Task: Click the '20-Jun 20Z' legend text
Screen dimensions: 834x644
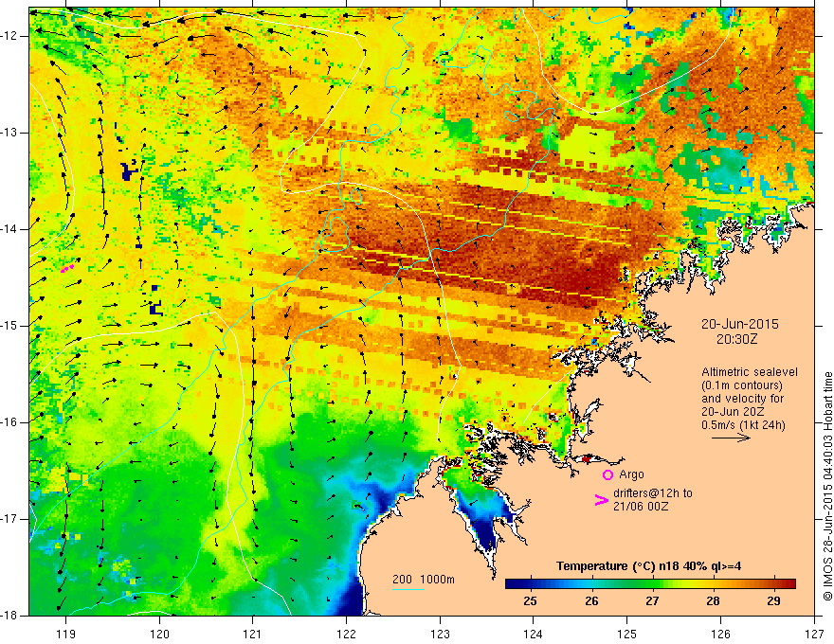Action: pos(734,412)
